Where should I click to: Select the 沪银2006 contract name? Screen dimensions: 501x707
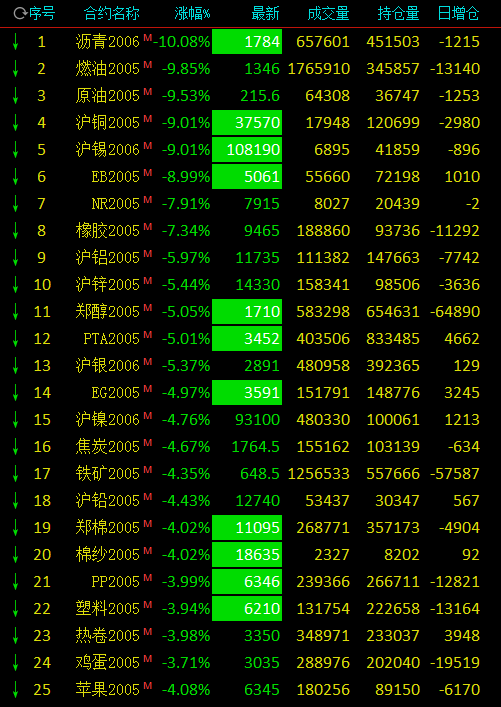pos(108,366)
